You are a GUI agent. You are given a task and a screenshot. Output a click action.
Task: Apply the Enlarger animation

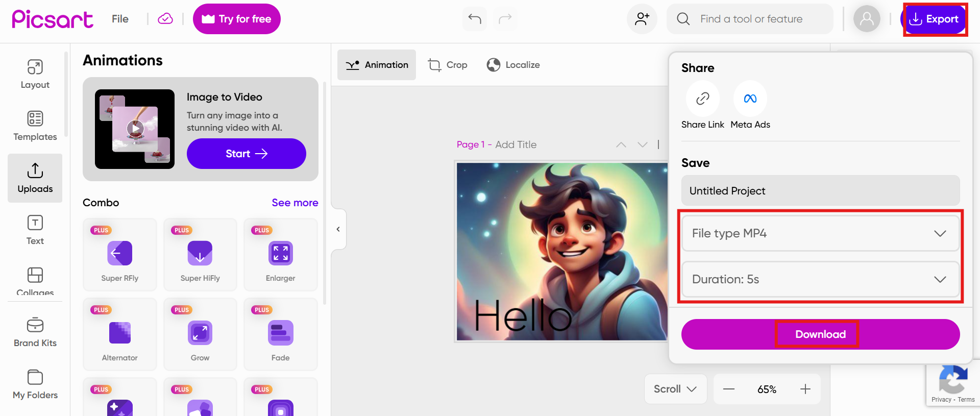(x=281, y=255)
